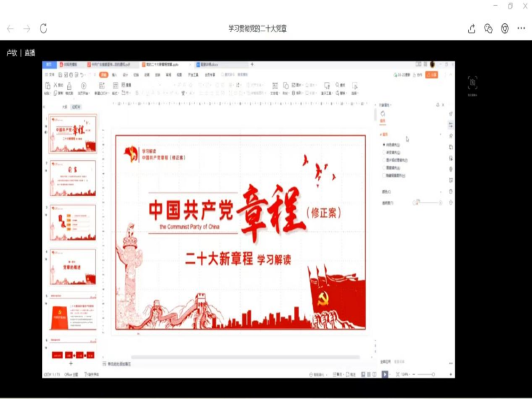Click the WeChat icon in the viewer header
This screenshot has height=399, width=532.
(x=488, y=29)
